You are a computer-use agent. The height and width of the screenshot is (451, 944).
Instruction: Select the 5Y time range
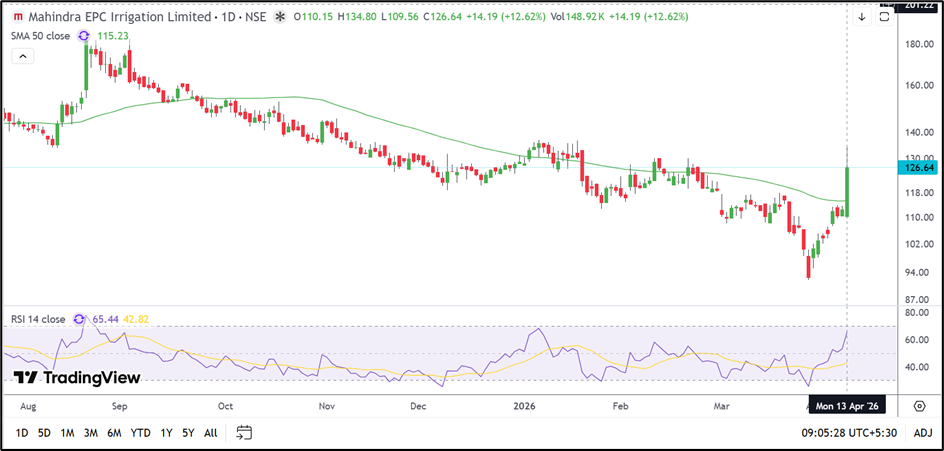(188, 433)
